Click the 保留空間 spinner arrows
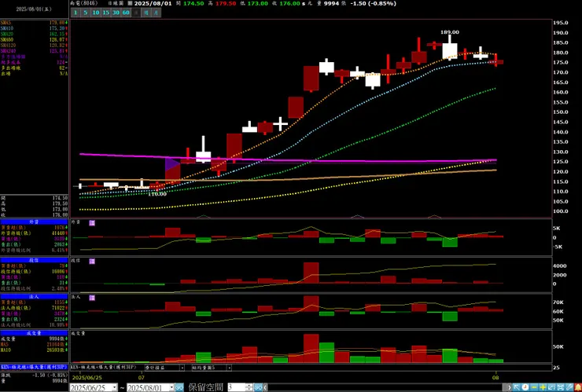 (249, 387)
